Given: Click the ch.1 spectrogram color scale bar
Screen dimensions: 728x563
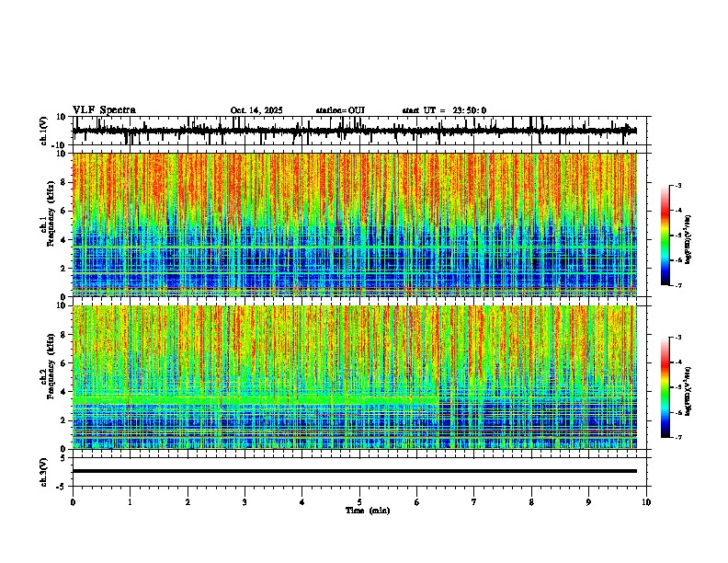Looking at the screenshot, I should (x=665, y=236).
